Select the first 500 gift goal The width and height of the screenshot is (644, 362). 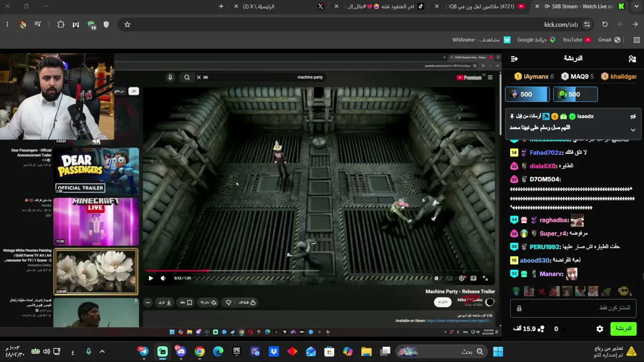(527, 94)
